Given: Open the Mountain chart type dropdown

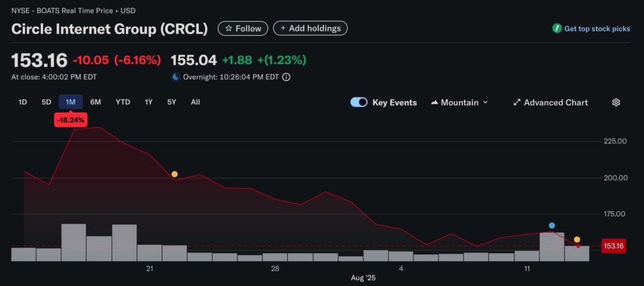Looking at the screenshot, I should (459, 102).
